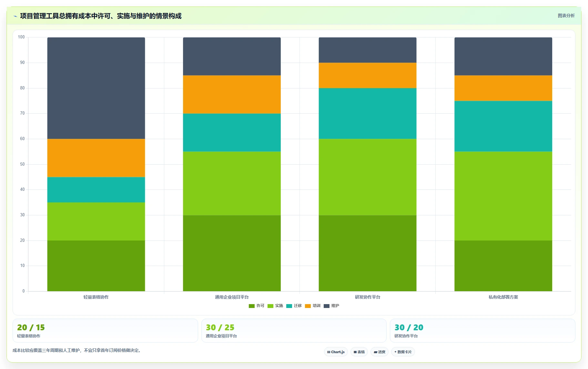This screenshot has width=588, height=369.
Task: Click the y-axis tick value 50
Action: [22, 164]
